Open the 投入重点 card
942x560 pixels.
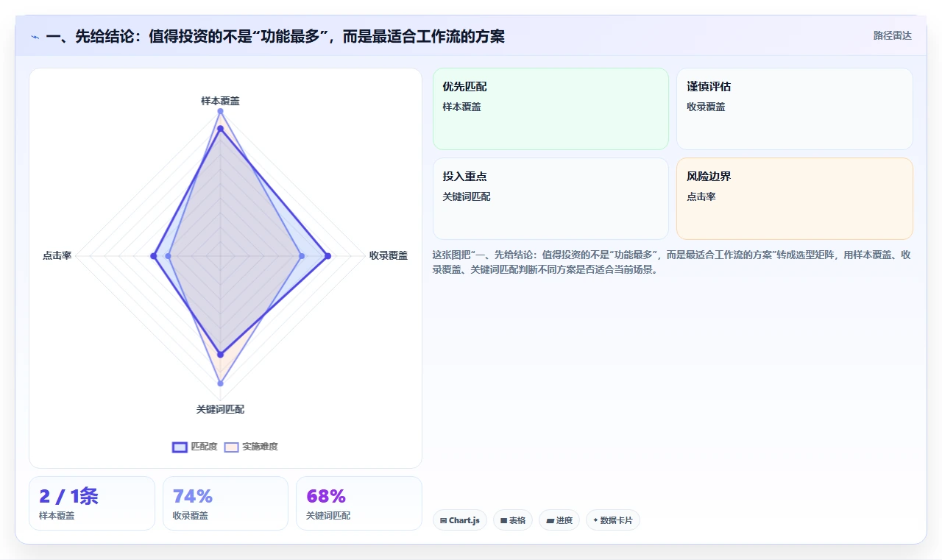click(550, 199)
